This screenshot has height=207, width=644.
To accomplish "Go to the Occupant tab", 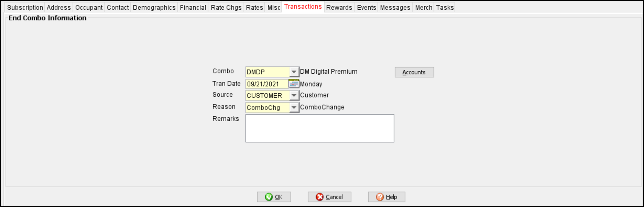I will pyautogui.click(x=89, y=8).
